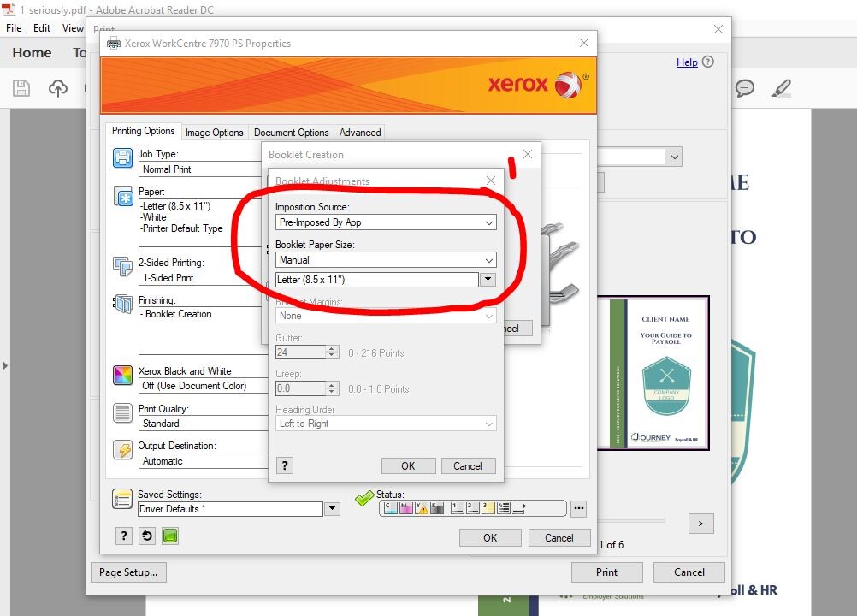Click the More Status ellipsis button
Viewport: 857px width, 616px height.
[579, 509]
